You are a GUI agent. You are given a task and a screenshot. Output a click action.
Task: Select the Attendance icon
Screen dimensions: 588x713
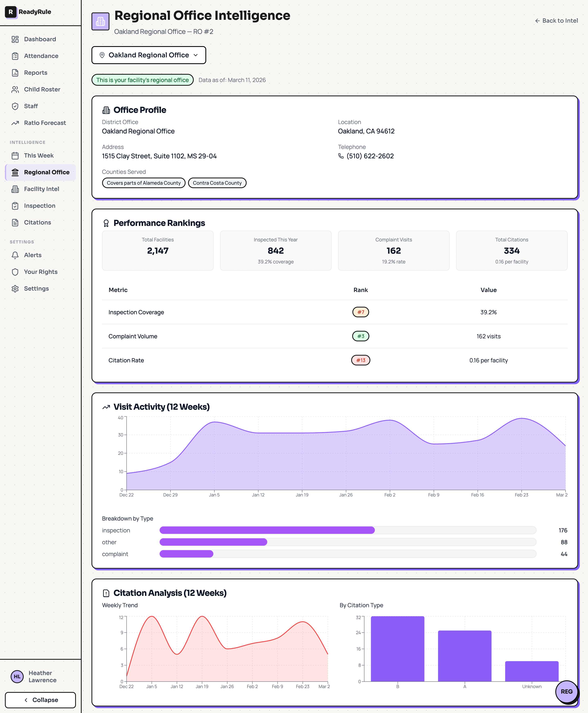15,56
